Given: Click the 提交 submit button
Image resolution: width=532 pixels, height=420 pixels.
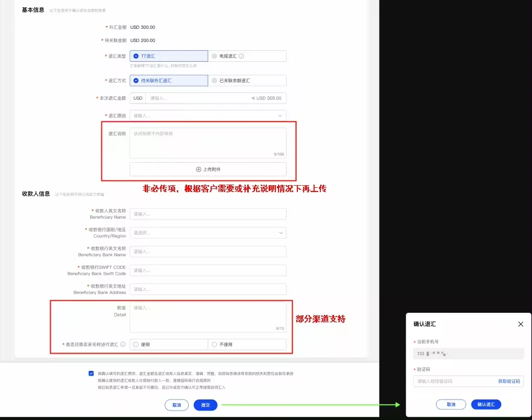Looking at the screenshot, I should pos(205,405).
